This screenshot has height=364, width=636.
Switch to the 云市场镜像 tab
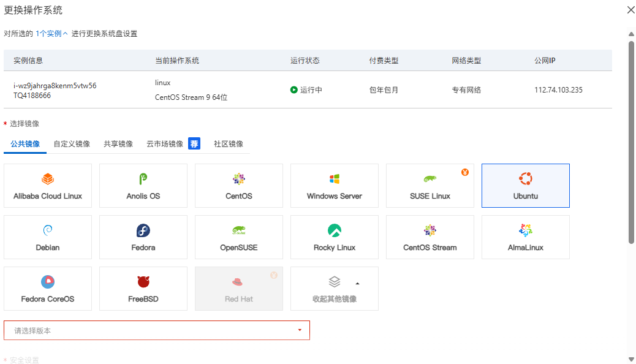pyautogui.click(x=165, y=143)
